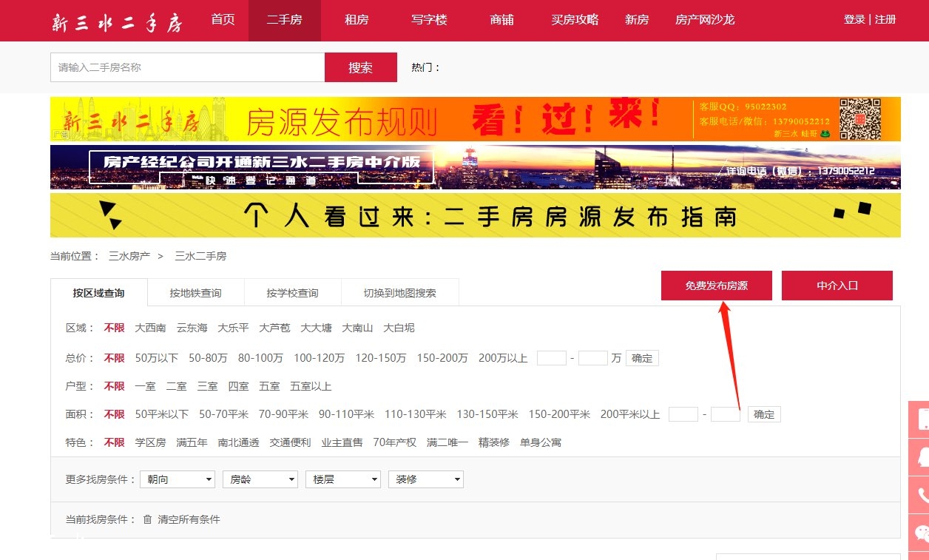Open the 切换到地图搜索 tab
The image size is (929, 560).
400,293
